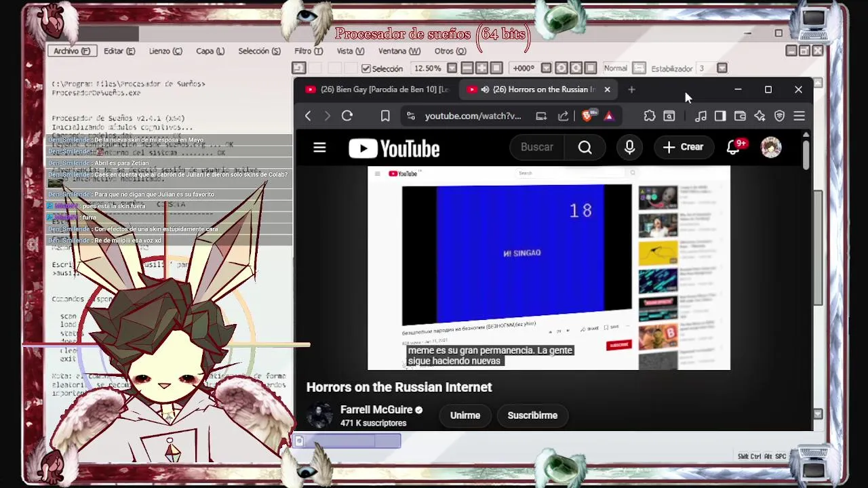Open the YouTube guide hamburger menu
The width and height of the screenshot is (868, 488).
point(319,147)
